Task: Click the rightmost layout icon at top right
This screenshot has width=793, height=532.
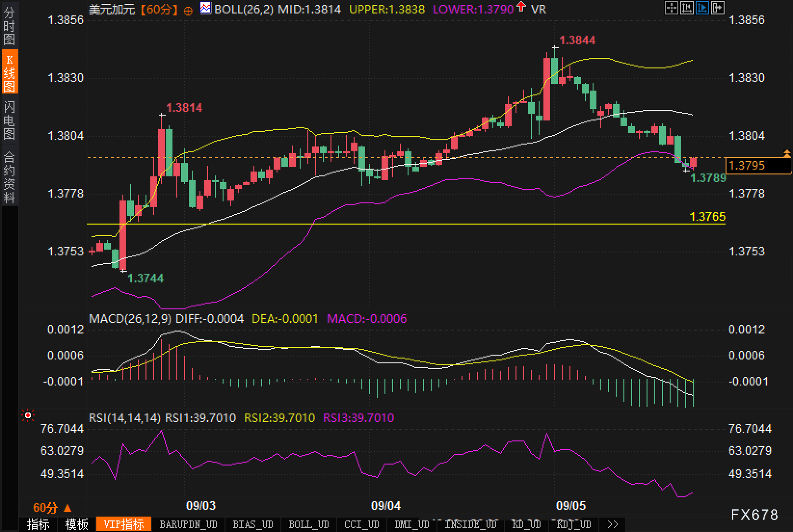Action: pos(717,8)
